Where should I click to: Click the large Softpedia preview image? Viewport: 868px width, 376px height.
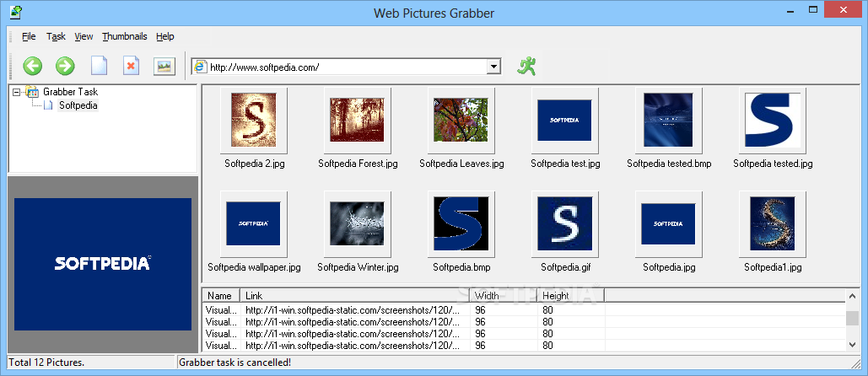[102, 265]
